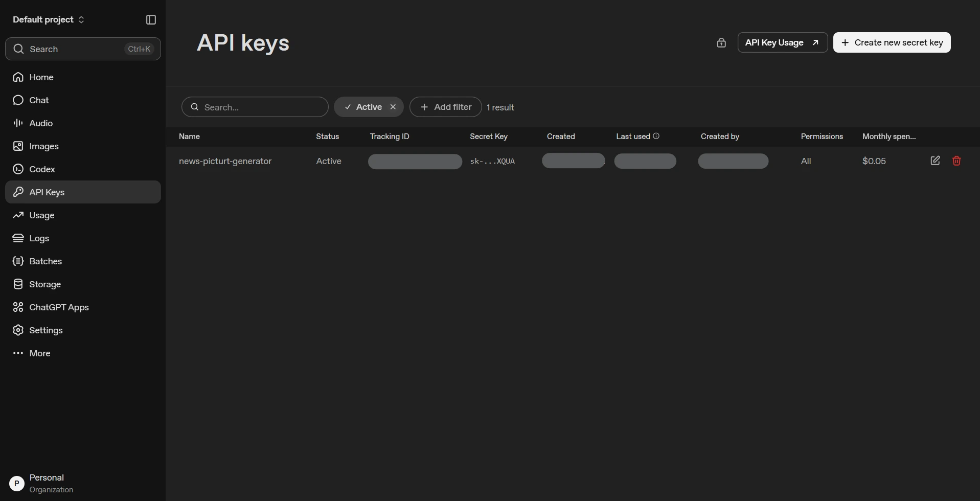Click the Last used info icon
980x501 pixels.
click(656, 136)
